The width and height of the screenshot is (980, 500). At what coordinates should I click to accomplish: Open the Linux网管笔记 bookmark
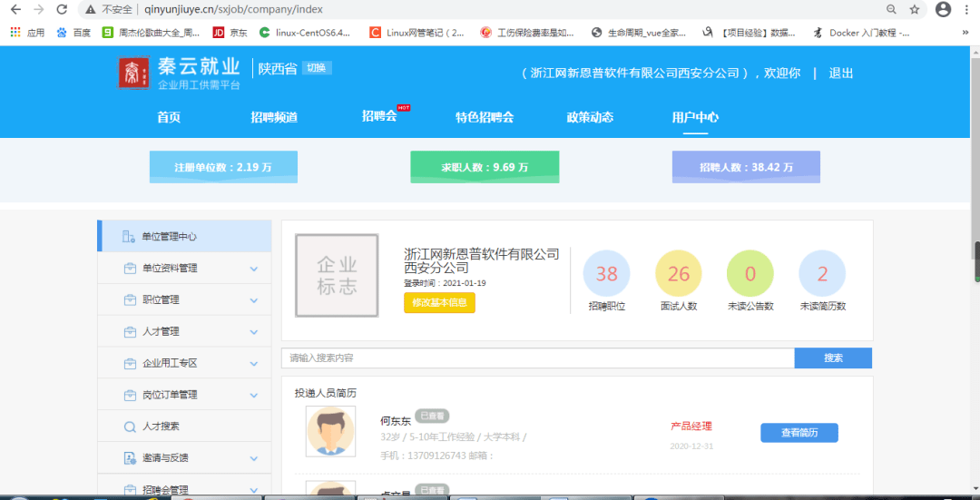(x=416, y=33)
